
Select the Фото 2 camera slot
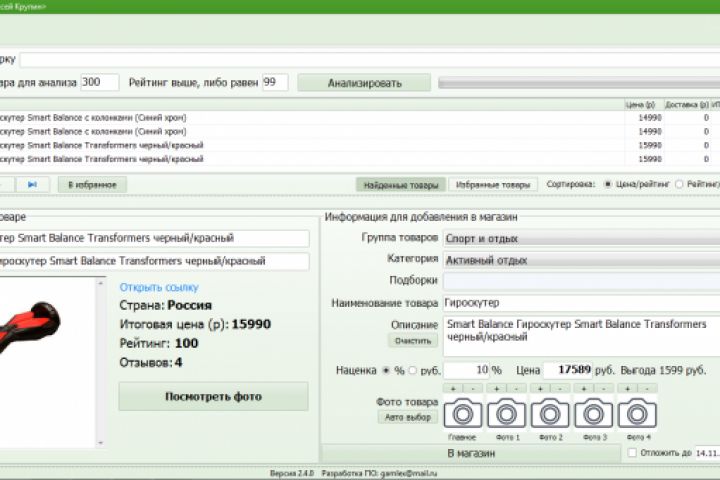click(550, 413)
